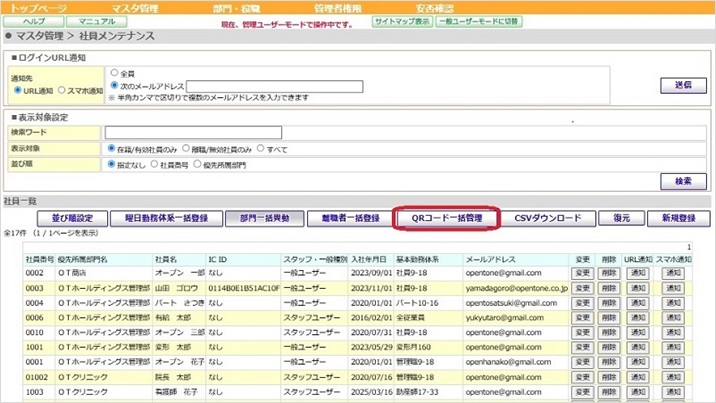
Task: Open the マニュアル button
Action: 96,21
